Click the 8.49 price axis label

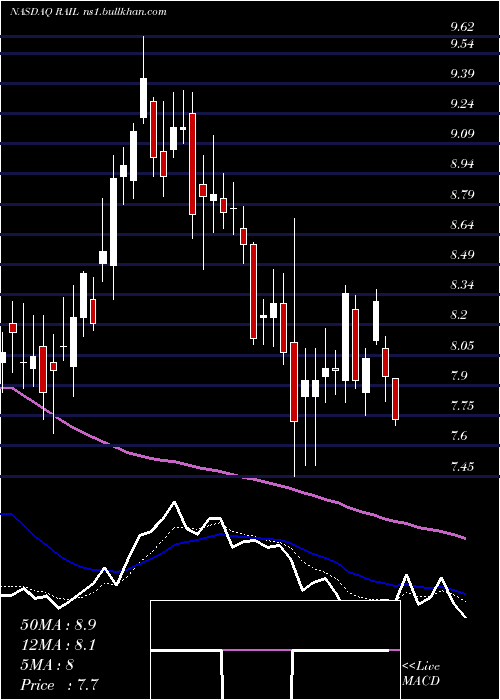click(x=462, y=255)
